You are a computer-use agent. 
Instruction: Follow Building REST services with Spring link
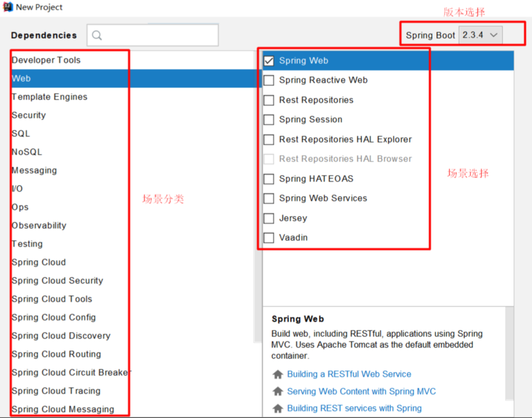pyautogui.click(x=354, y=408)
